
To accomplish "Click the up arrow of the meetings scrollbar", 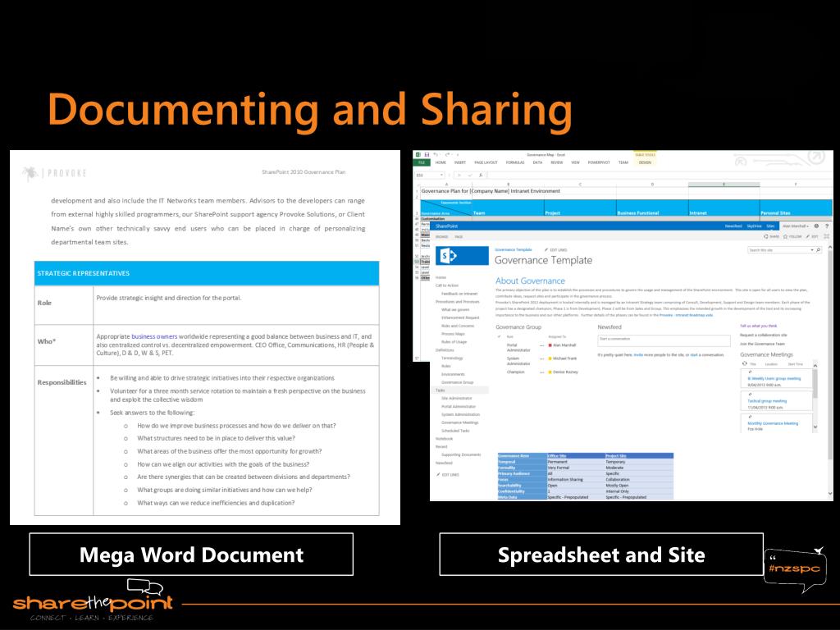I will click(x=815, y=365).
